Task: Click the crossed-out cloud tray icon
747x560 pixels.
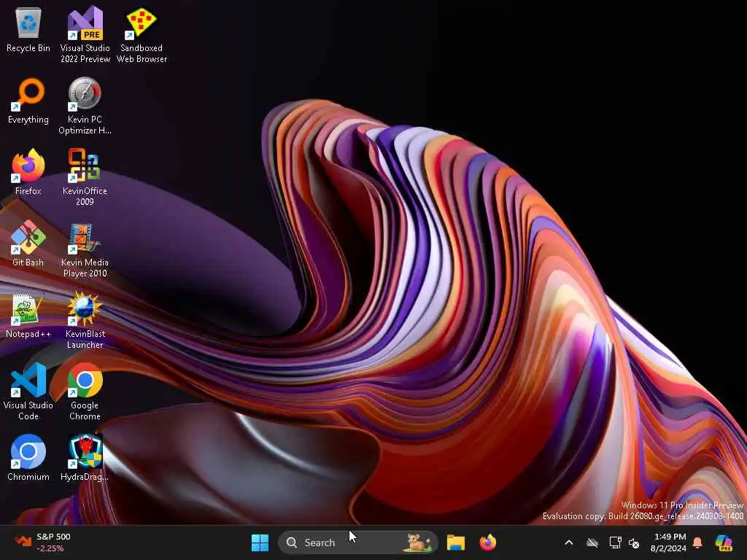Action: 592,542
